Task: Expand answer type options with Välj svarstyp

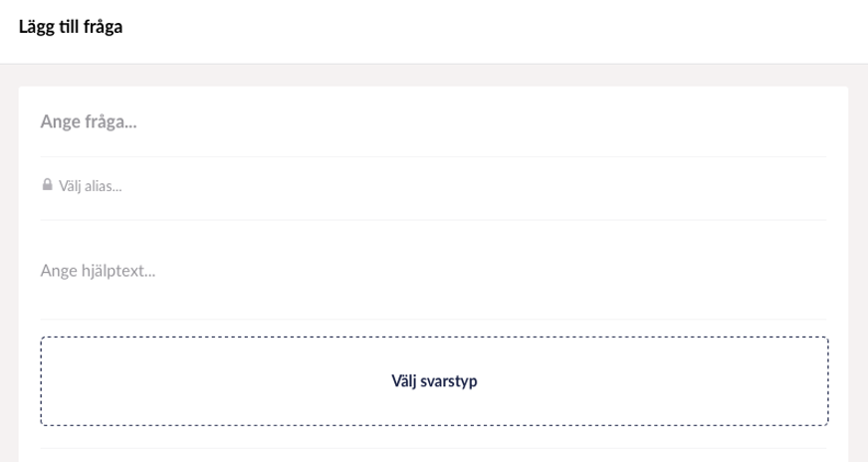Action: pos(434,381)
